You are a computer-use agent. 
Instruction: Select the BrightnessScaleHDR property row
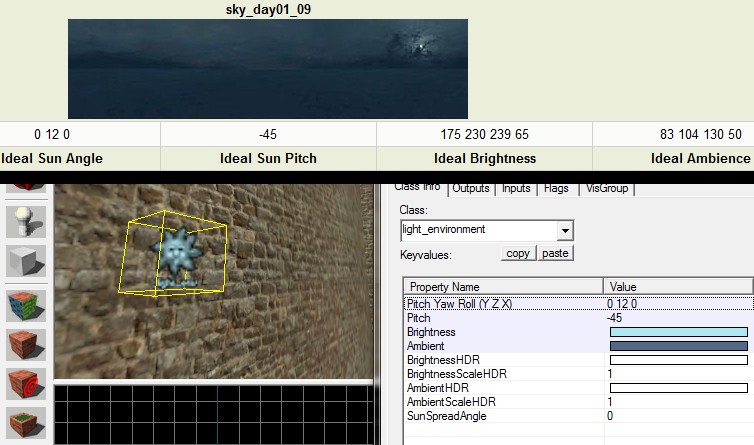point(578,374)
